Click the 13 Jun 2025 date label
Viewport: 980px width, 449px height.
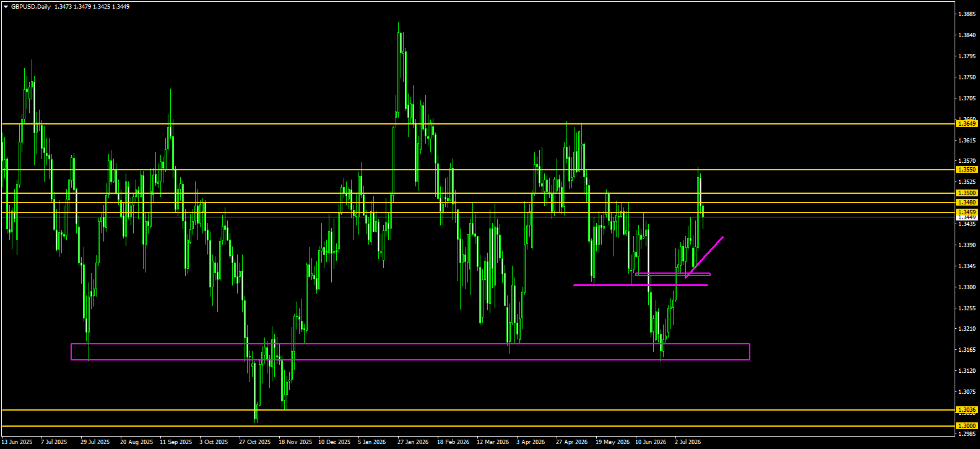click(17, 442)
